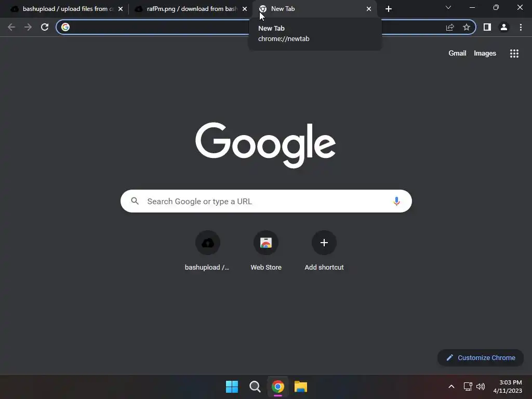Open File Explorer from the taskbar
Viewport: 532px width, 399px height.
(301, 387)
